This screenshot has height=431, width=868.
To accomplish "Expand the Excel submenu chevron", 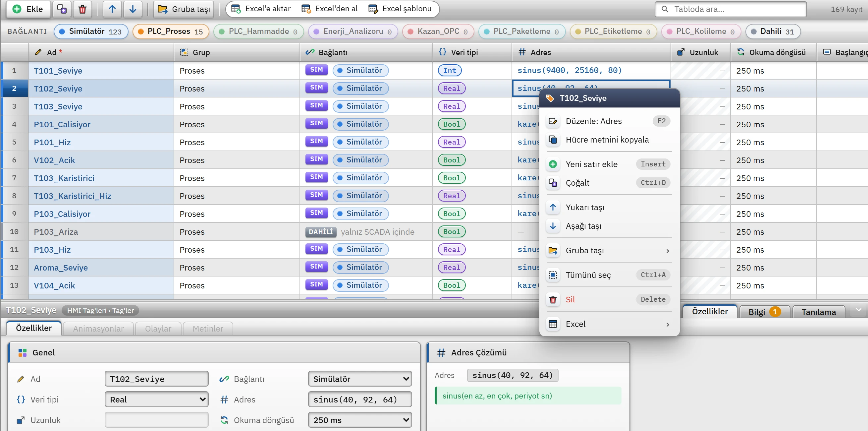I will 668,324.
